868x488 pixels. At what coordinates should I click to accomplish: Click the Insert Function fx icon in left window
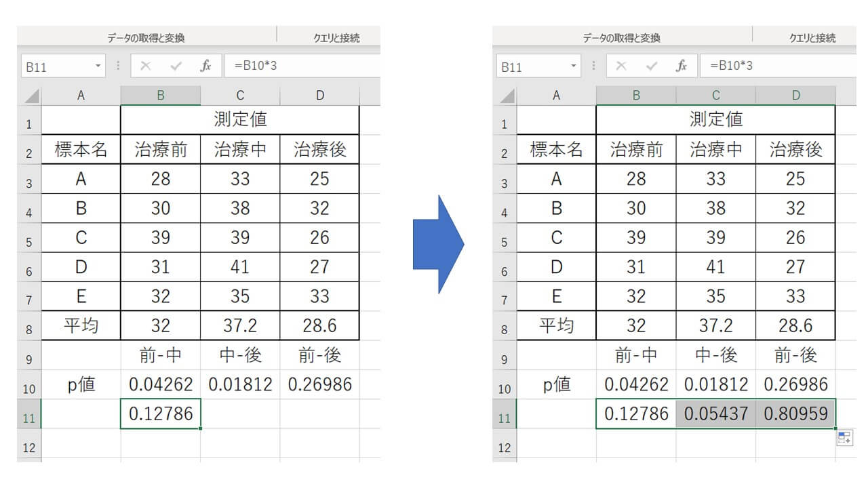[x=205, y=66]
